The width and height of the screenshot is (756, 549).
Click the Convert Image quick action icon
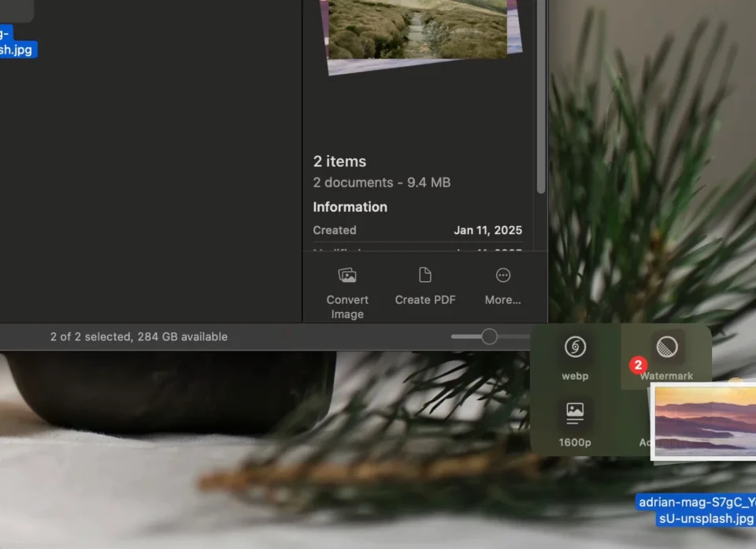(347, 276)
